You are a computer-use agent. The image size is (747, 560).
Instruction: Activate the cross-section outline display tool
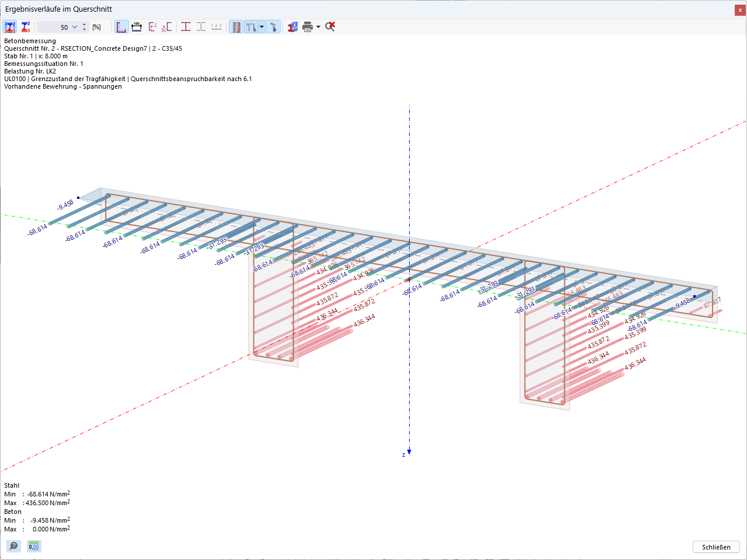tap(121, 27)
